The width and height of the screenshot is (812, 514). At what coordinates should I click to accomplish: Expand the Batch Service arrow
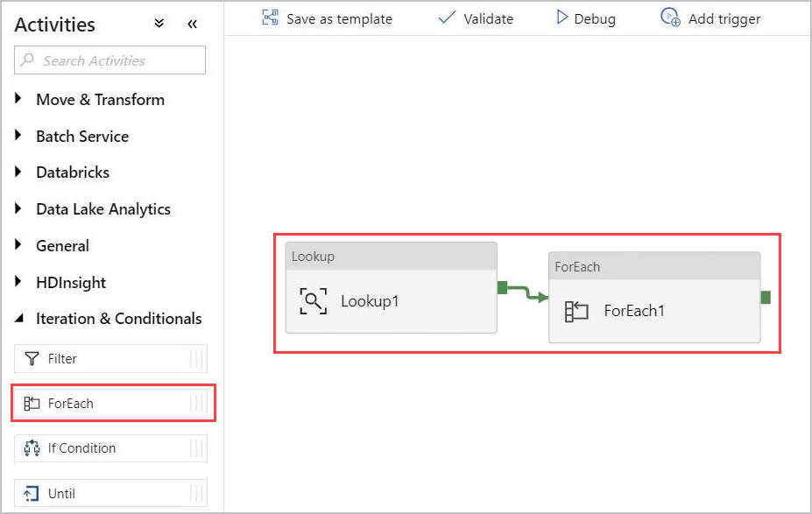coord(18,135)
